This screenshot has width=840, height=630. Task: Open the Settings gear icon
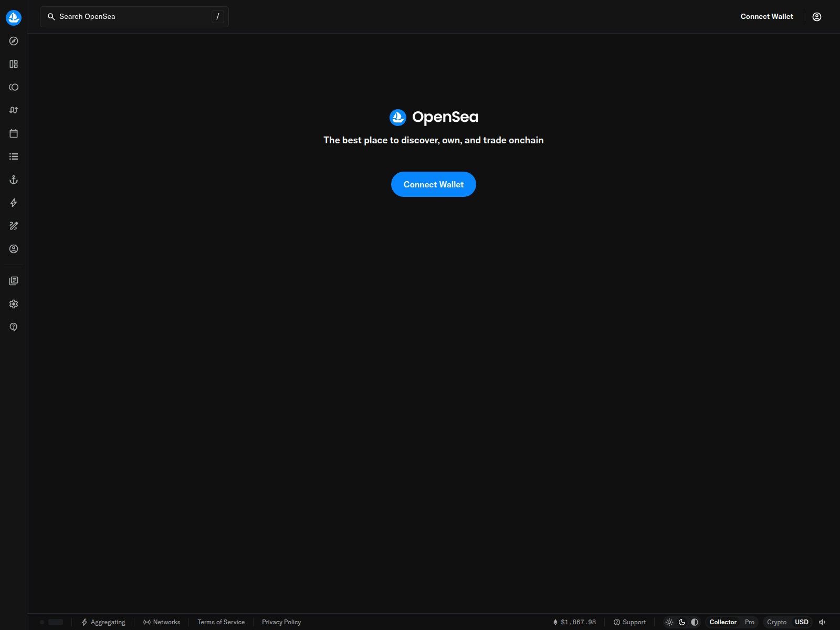[x=14, y=304]
